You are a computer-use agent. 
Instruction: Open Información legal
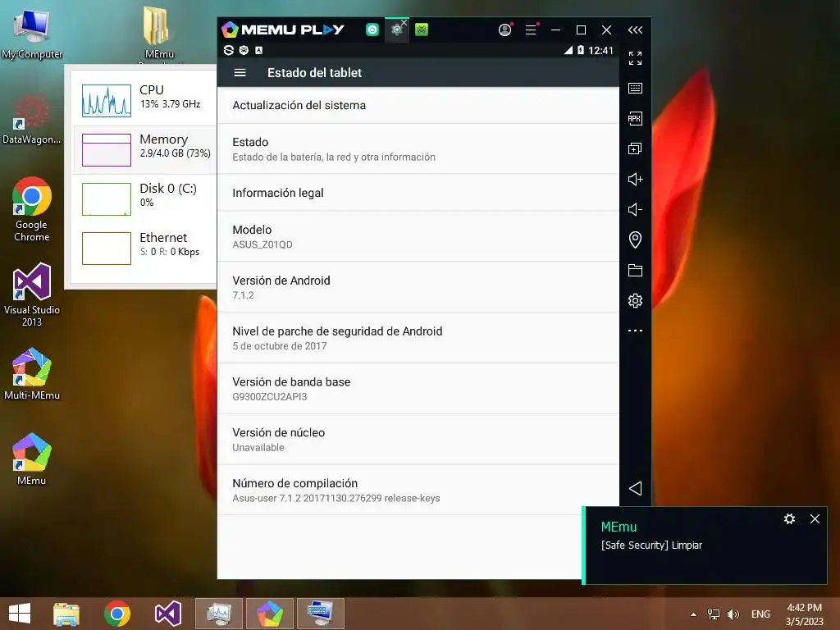tap(418, 193)
